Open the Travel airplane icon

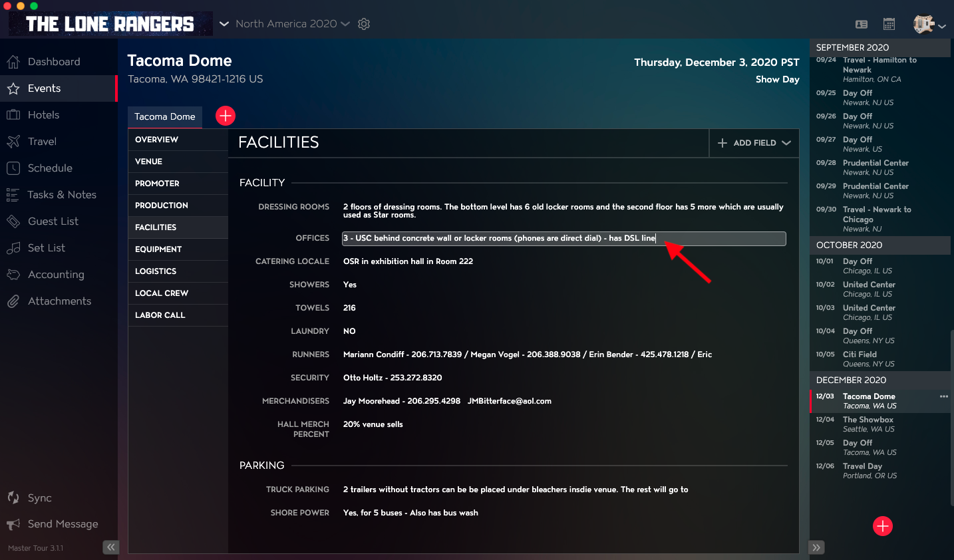coord(13,142)
